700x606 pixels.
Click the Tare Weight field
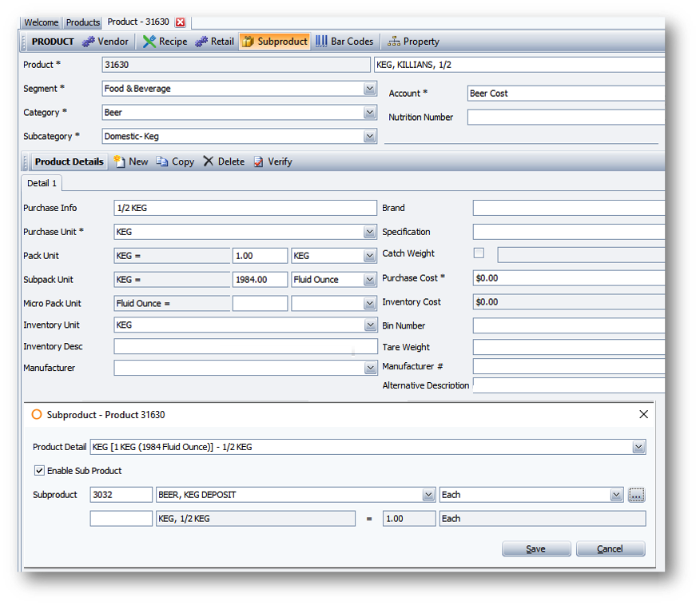(x=569, y=347)
